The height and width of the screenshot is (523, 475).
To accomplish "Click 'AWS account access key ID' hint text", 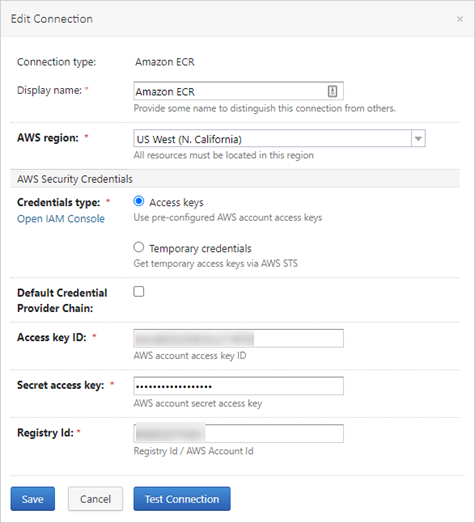I will [190, 356].
